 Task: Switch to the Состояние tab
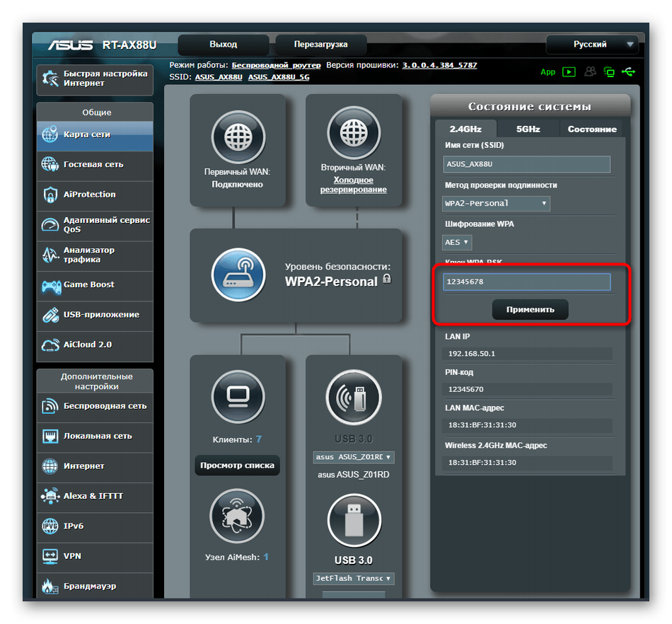[x=592, y=129]
